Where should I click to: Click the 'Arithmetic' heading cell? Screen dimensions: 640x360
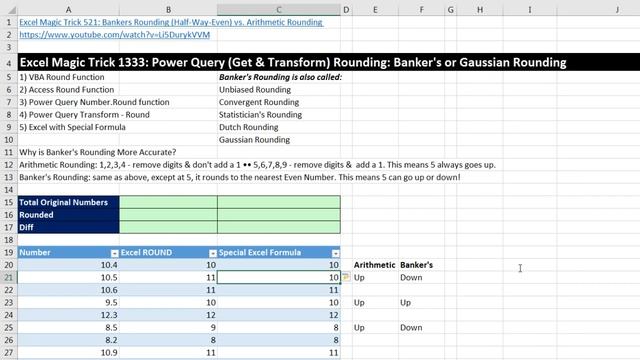tap(375, 265)
